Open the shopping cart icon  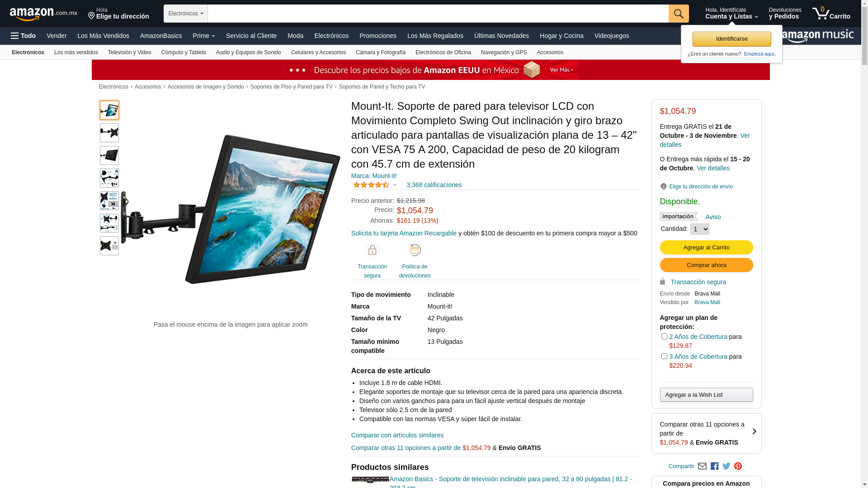pyautogui.click(x=831, y=13)
